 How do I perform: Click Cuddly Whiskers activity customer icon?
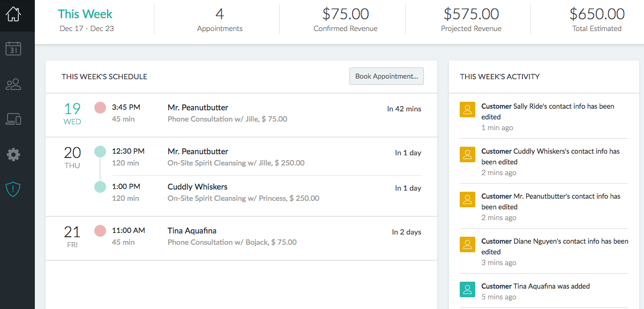(x=468, y=155)
